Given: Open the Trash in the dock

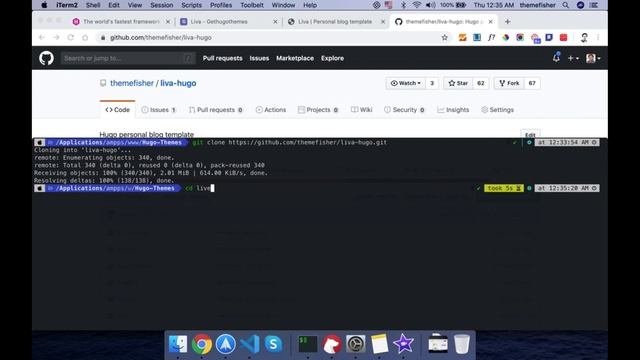Looking at the screenshot, I should click(462, 344).
